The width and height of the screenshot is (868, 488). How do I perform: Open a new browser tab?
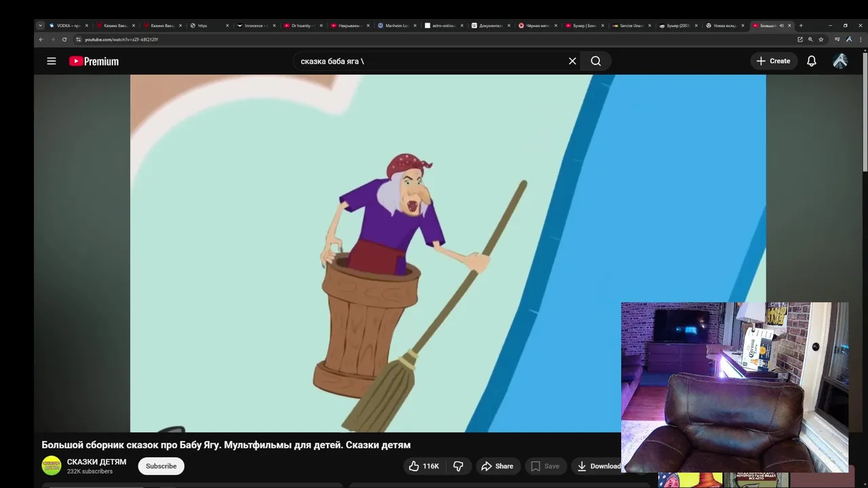click(x=801, y=26)
